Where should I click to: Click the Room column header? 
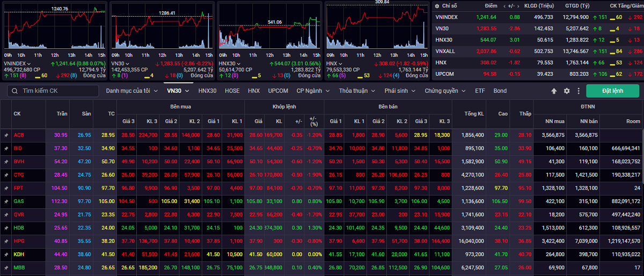[x=633, y=121]
